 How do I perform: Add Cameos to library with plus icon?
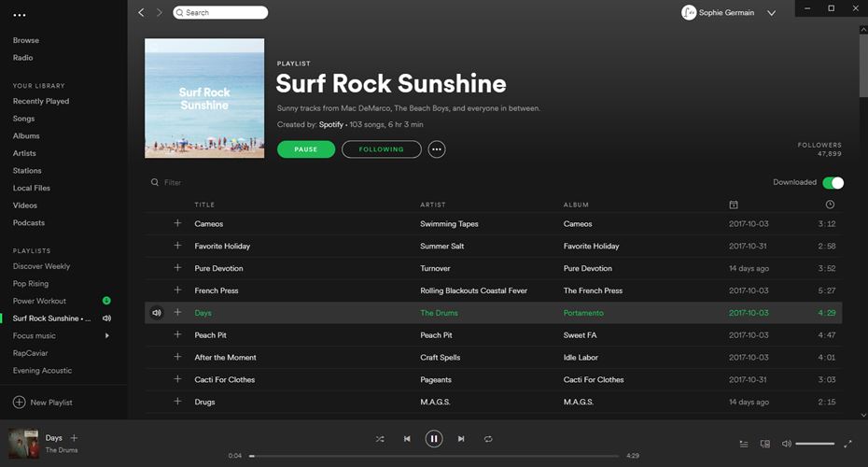tap(177, 223)
